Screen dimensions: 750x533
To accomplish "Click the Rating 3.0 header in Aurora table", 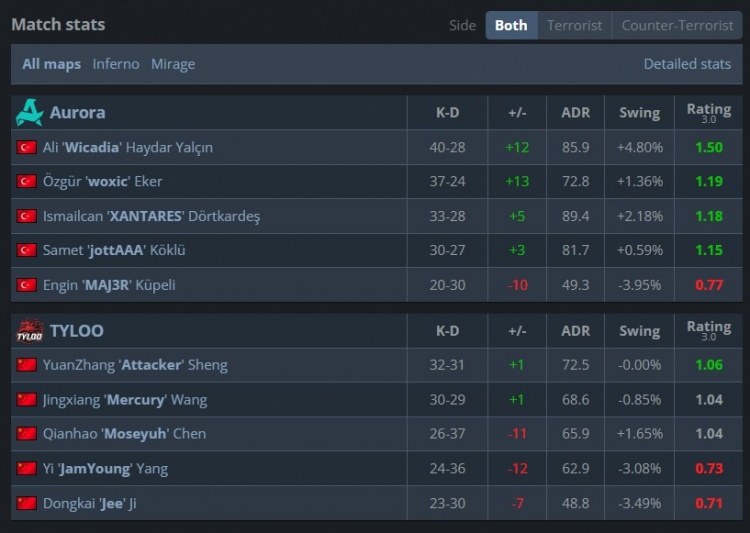I will point(708,112).
